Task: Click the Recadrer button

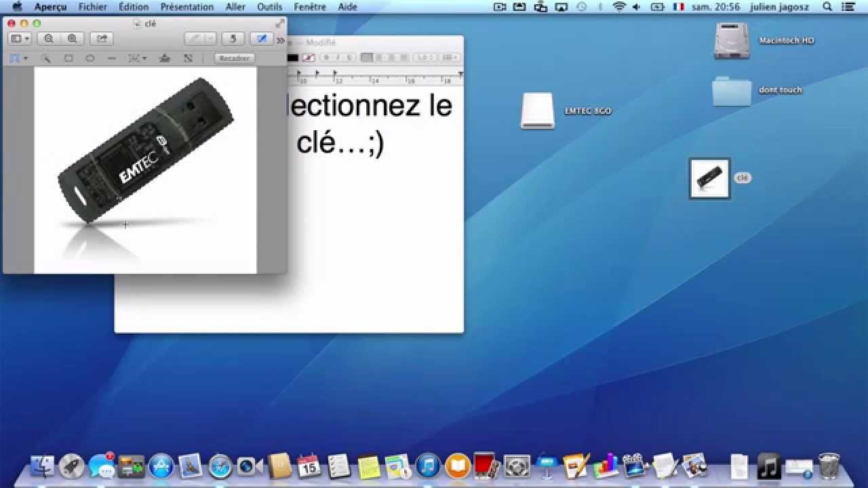Action: coord(235,58)
